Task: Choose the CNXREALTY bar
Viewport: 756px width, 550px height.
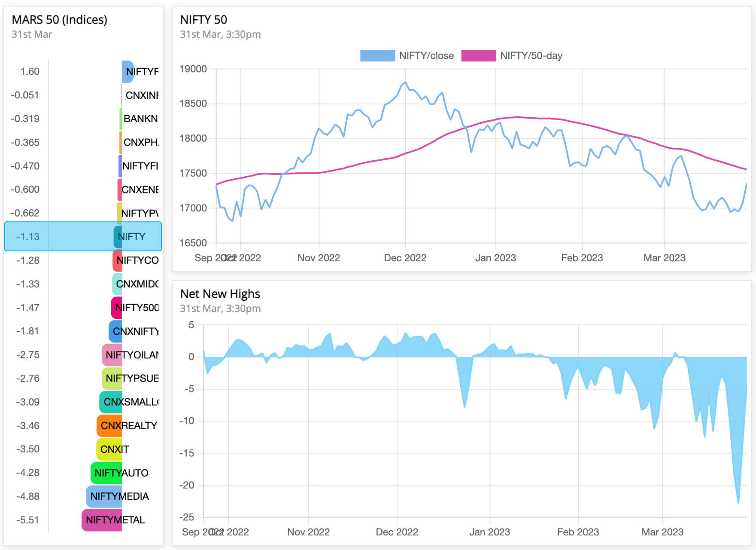Action: point(109,425)
